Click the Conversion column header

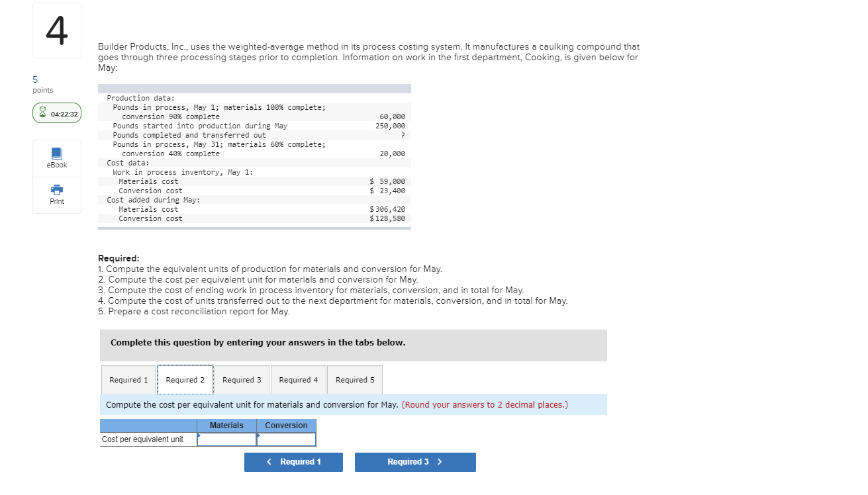287,426
